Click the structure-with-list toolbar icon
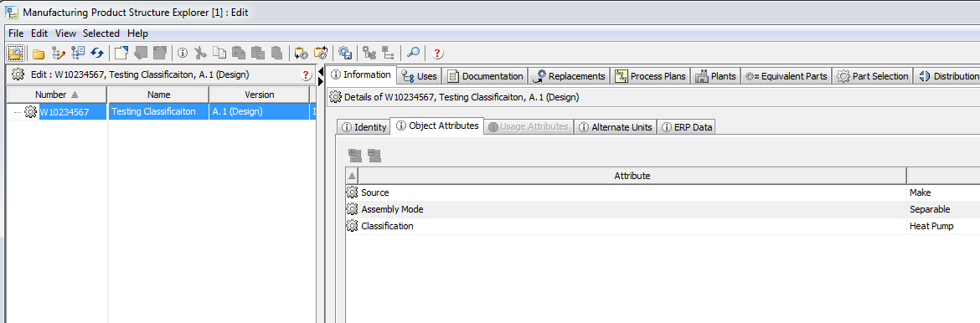The width and height of the screenshot is (980, 323). tap(78, 54)
